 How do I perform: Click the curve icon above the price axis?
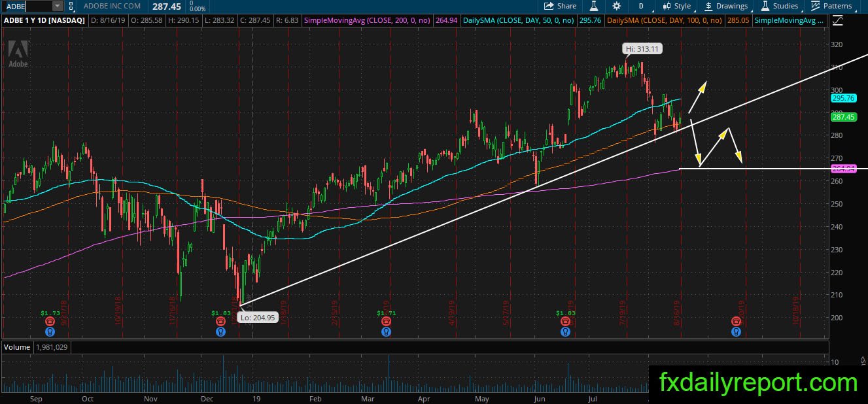839,21
